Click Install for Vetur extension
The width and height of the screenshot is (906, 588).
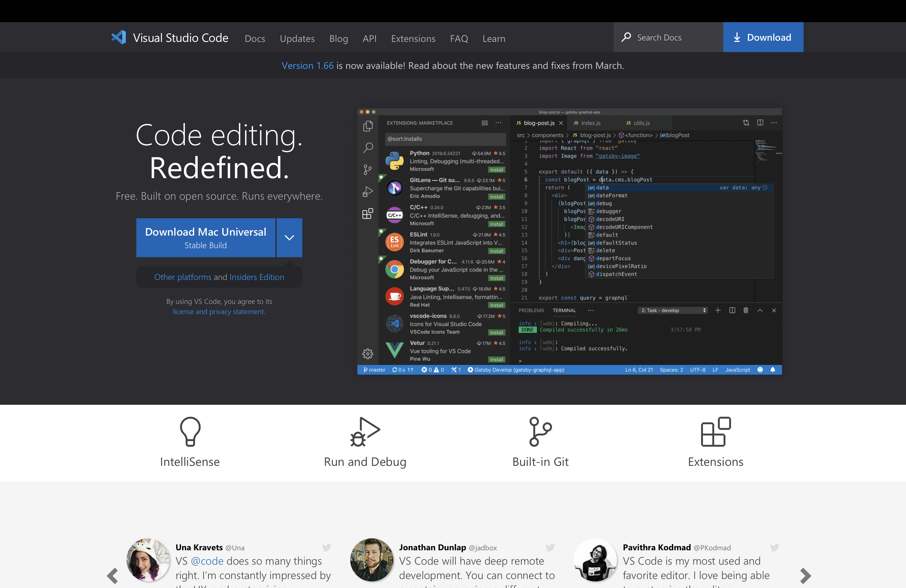[x=496, y=360]
